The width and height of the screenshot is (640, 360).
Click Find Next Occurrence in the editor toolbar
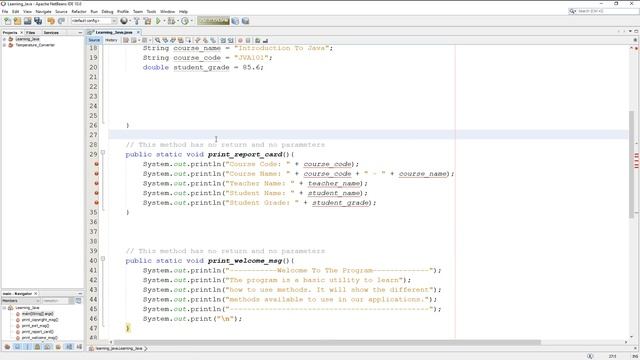pyautogui.click(x=173, y=40)
